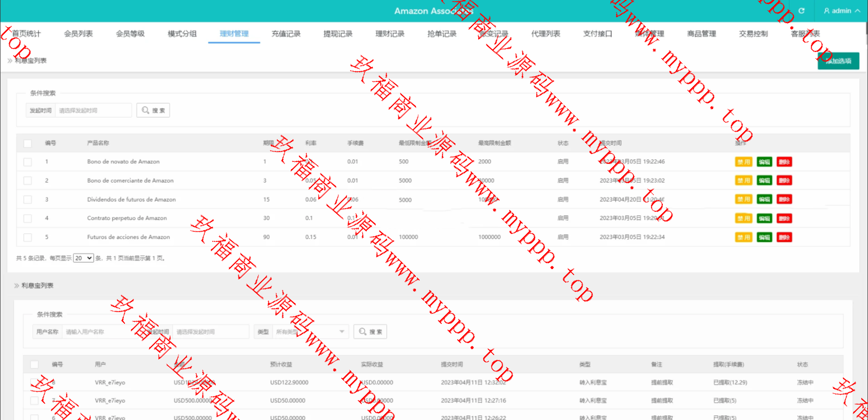
Task: Select the 模式分组 tab
Action: point(183,34)
